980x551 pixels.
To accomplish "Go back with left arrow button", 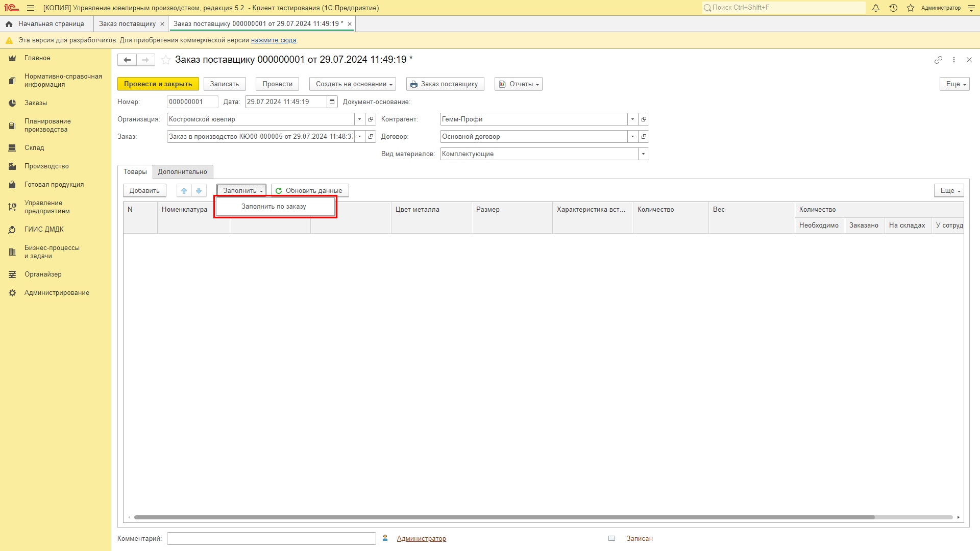I will click(127, 60).
